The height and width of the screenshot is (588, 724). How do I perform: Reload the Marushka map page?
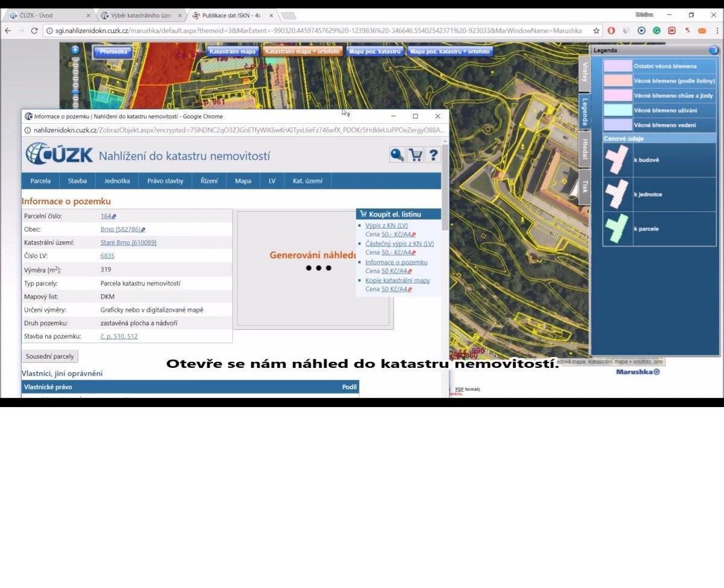(x=34, y=30)
